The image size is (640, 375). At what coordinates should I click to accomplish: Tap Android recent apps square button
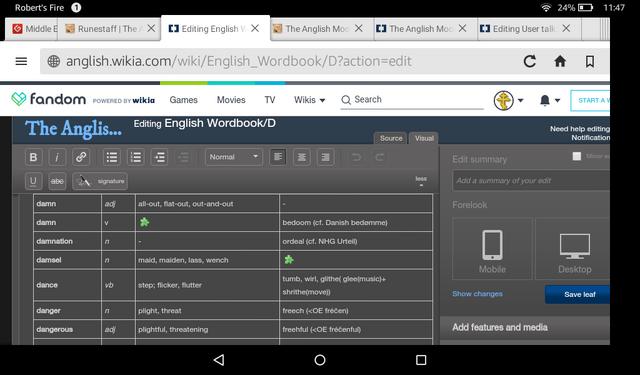tap(421, 359)
